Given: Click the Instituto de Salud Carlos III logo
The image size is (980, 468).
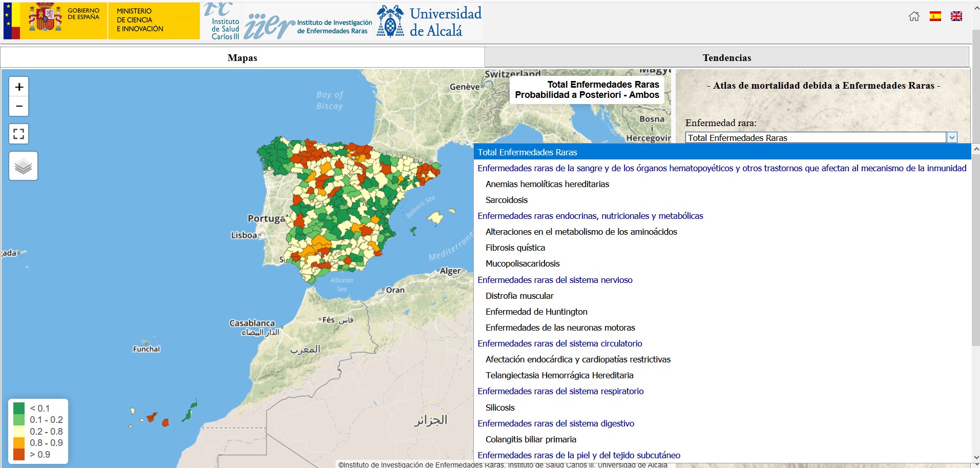Looking at the screenshot, I should pos(221,21).
